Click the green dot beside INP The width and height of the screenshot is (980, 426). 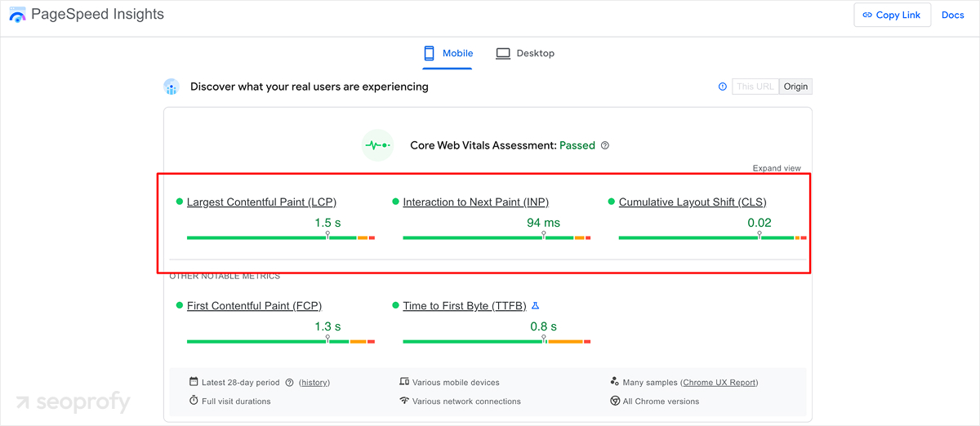[x=395, y=202]
